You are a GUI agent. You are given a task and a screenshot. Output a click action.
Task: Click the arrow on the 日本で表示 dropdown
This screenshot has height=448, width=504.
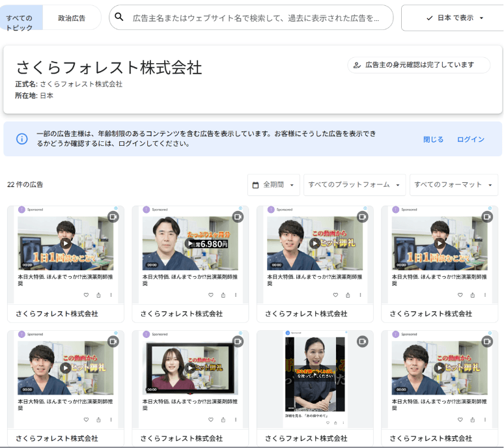[x=481, y=18]
